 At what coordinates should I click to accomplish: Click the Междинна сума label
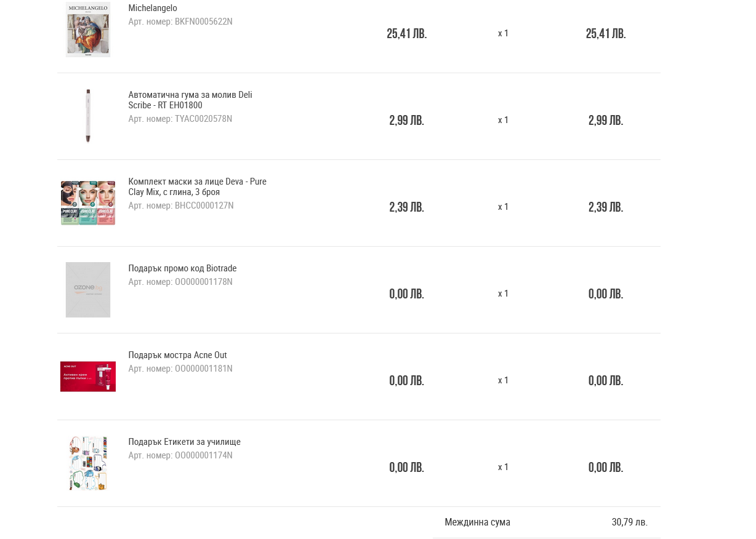point(477,522)
